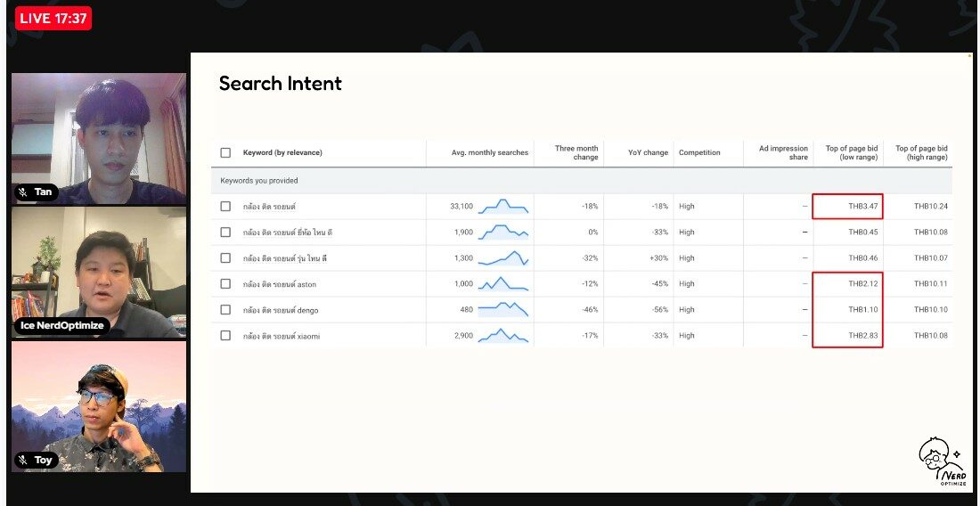Click the Three month change column header

pos(576,152)
